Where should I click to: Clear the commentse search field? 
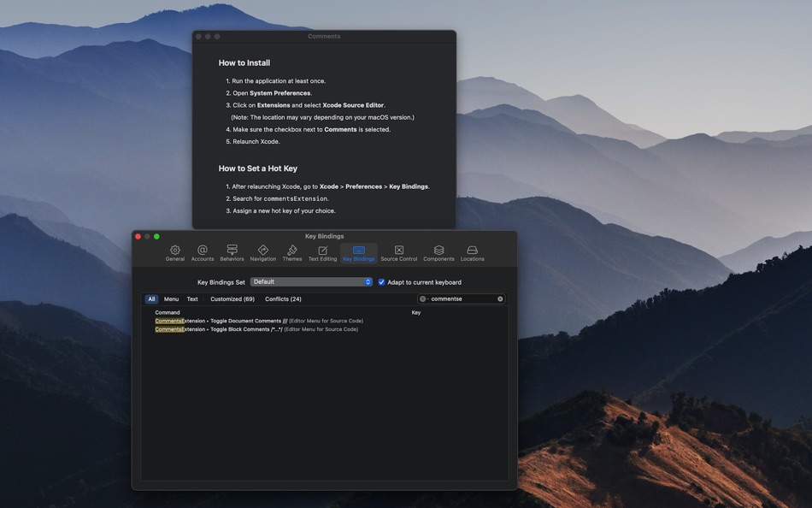(499, 298)
